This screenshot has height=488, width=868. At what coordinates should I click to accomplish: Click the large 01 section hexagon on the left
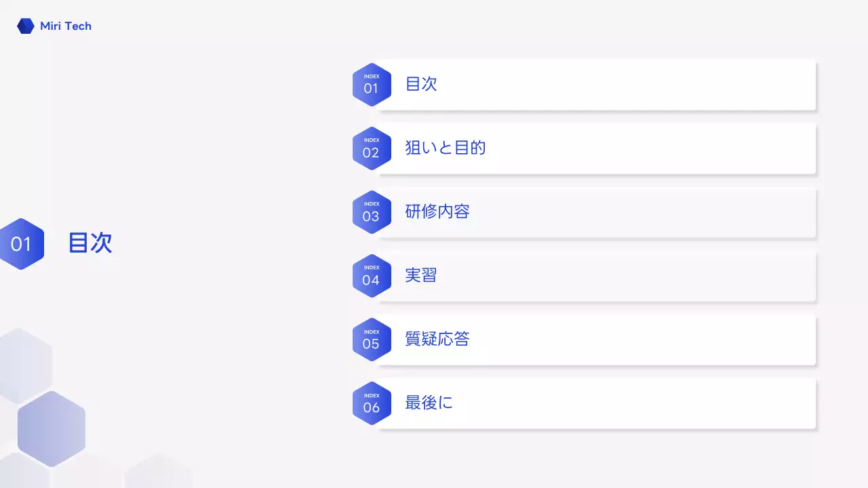22,244
